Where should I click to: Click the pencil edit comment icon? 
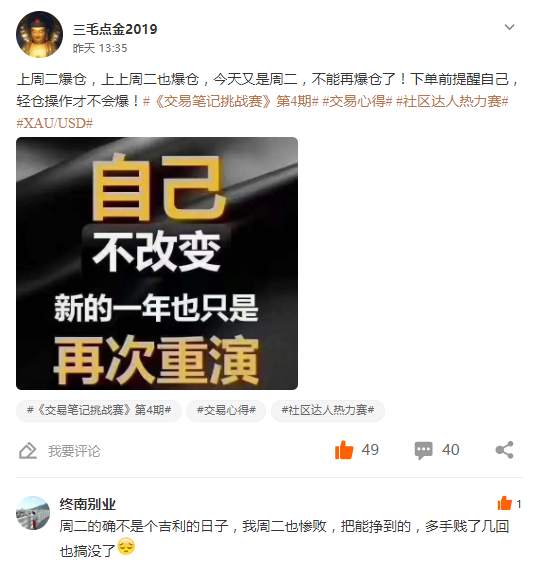point(28,451)
